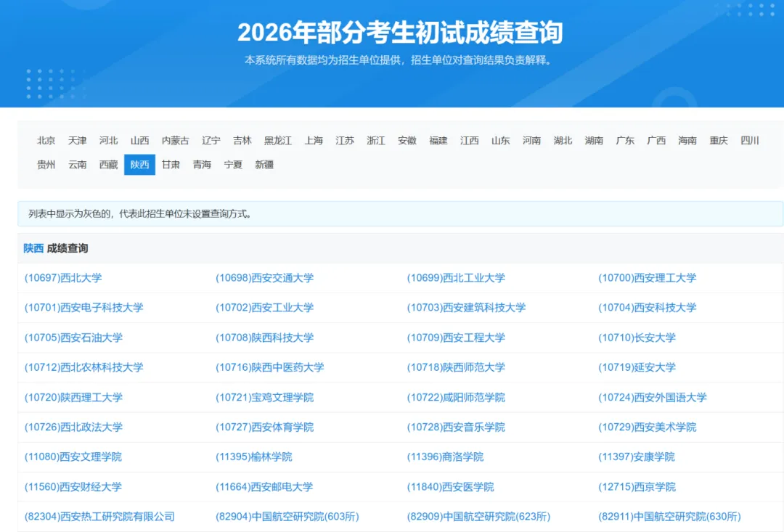Image resolution: width=784 pixels, height=532 pixels.
Task: Select the 重庆 province tab
Action: tap(719, 141)
